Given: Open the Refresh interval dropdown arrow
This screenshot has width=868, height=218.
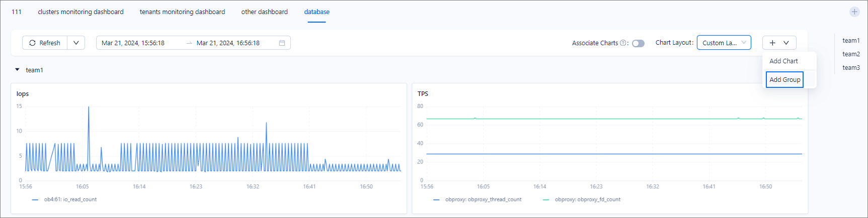Looking at the screenshot, I should 76,43.
